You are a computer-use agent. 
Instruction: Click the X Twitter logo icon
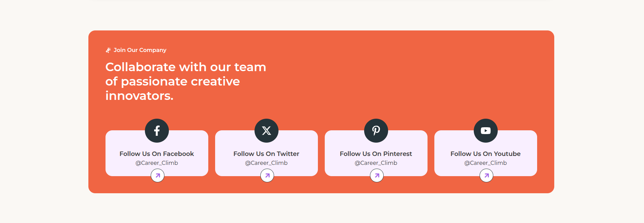tap(267, 131)
